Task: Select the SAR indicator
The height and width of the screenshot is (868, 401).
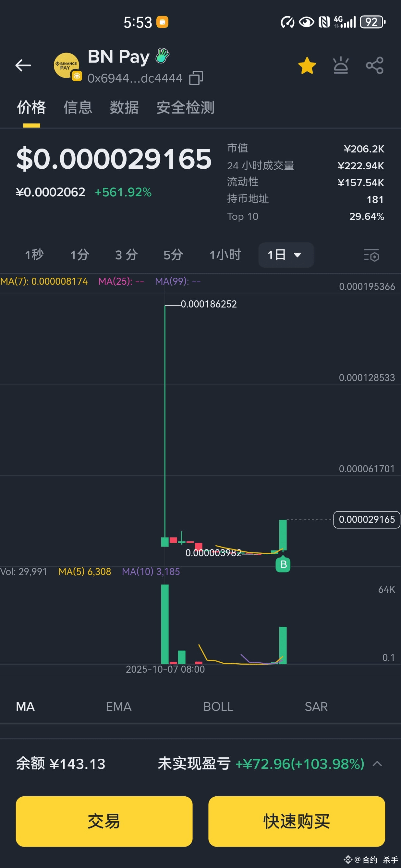Action: tap(316, 706)
